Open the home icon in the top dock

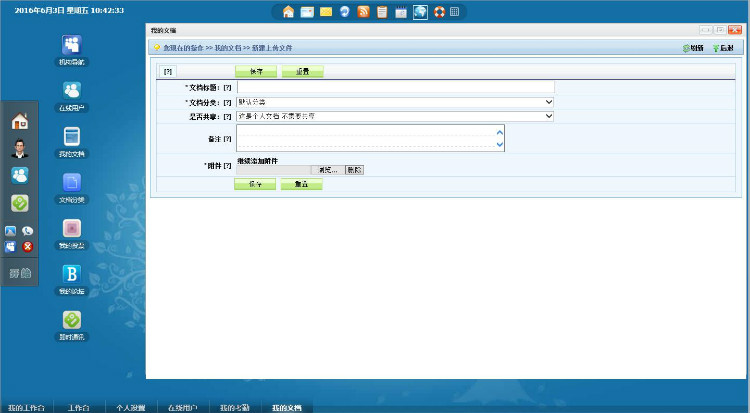(x=288, y=11)
